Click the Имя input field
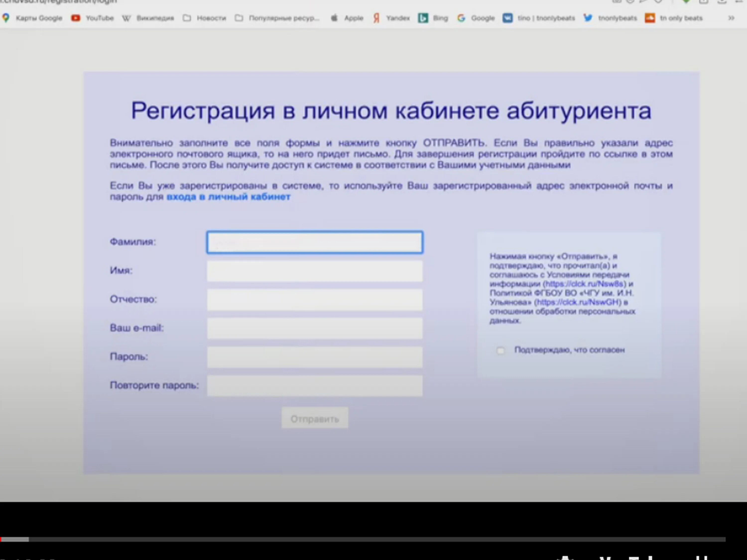Screen dimensions: 747x560 click(x=314, y=271)
